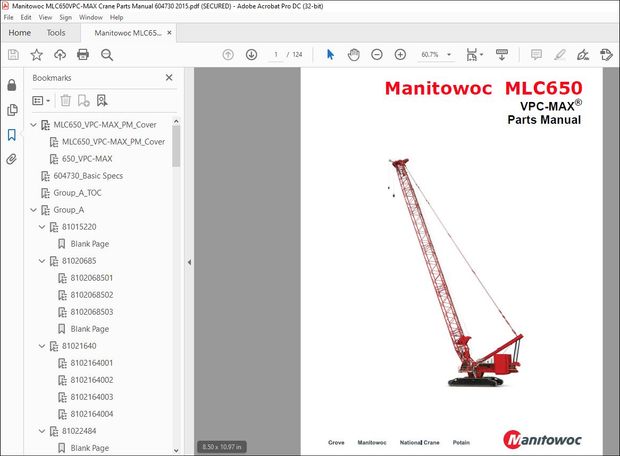This screenshot has height=456, width=620.
Task: Select bookmark 8102068502
Action: pos(92,295)
